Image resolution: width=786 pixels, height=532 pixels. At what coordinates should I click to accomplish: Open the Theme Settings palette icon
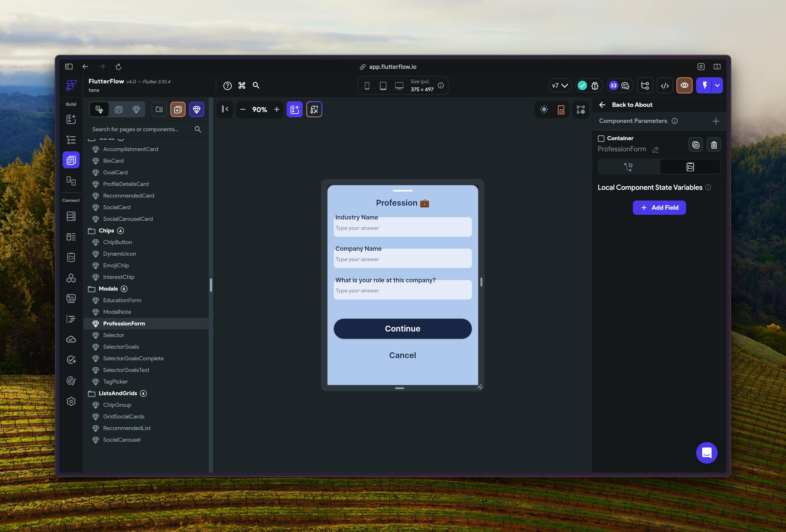pyautogui.click(x=71, y=381)
